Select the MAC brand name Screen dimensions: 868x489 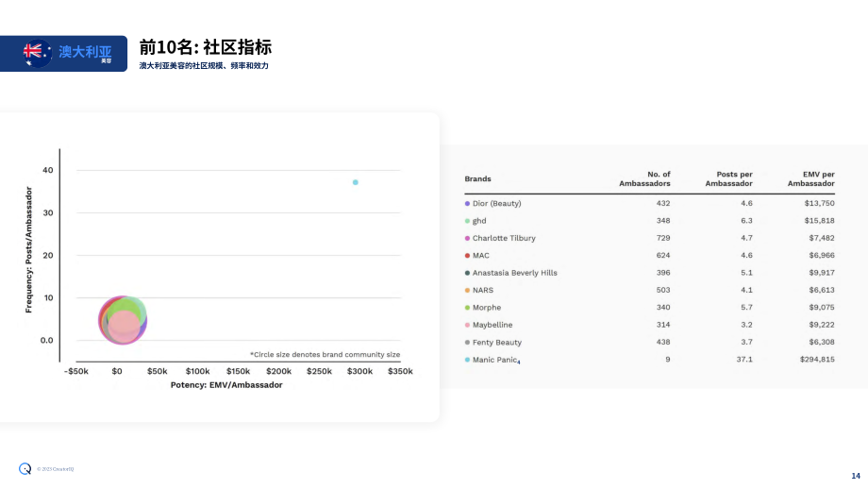tap(480, 255)
